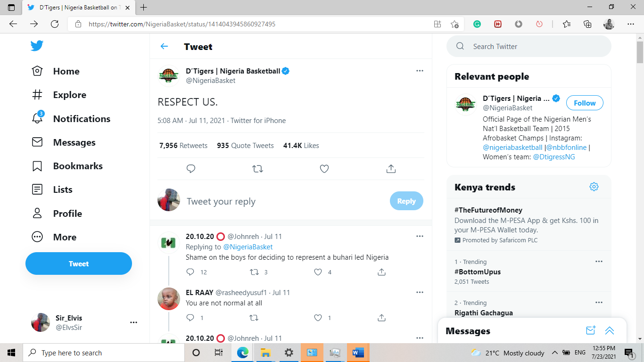Open Word from the taskbar
This screenshot has height=362, width=644.
tap(358, 353)
